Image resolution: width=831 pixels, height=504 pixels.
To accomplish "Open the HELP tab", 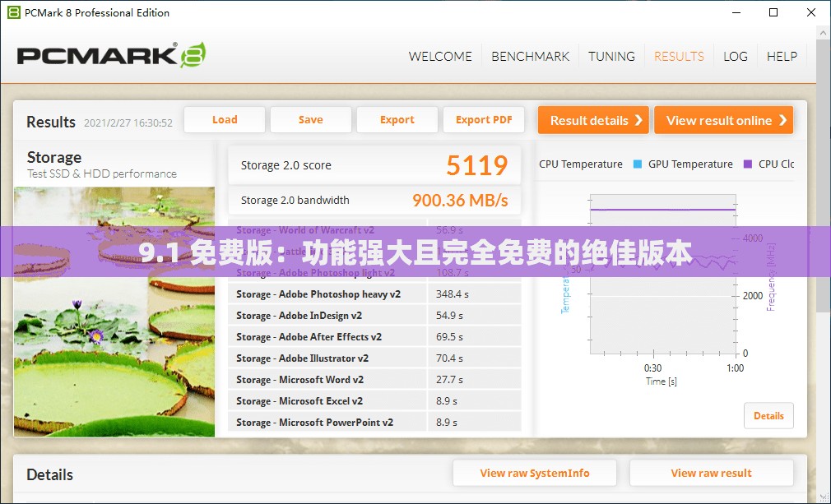I will (x=782, y=57).
